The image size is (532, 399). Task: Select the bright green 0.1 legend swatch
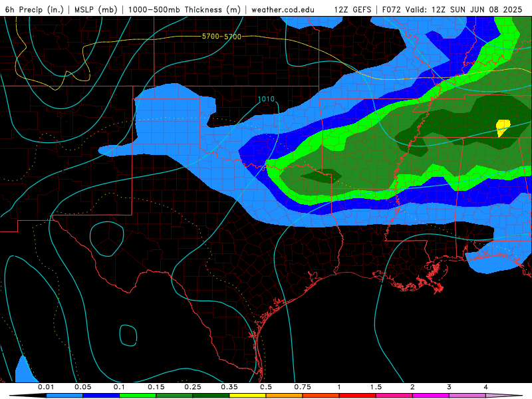coord(138,396)
